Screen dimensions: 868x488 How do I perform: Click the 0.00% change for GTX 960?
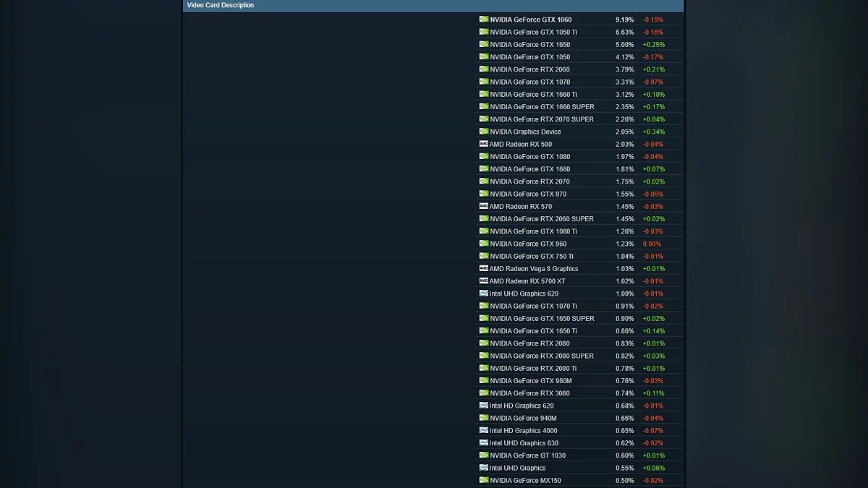(x=652, y=244)
